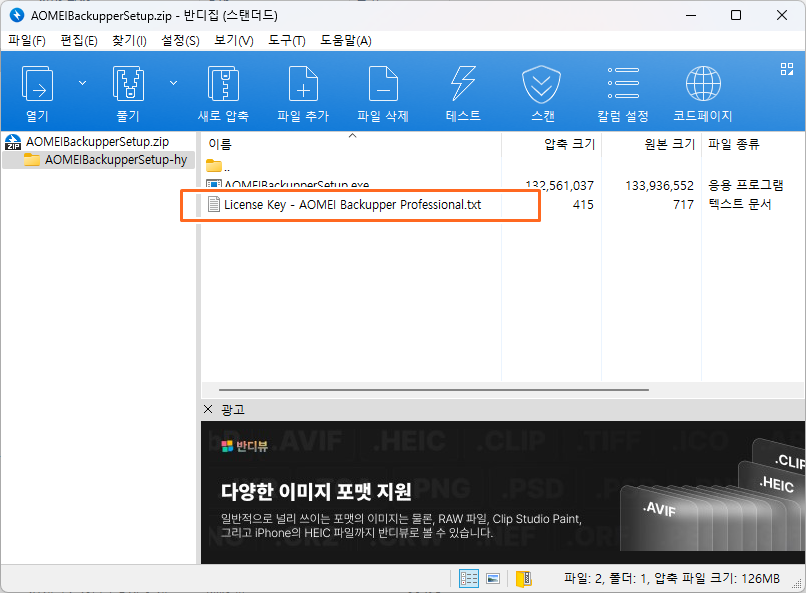Switch to thumbnail view icon in status bar
This screenshot has height=593, width=806.
(x=493, y=579)
